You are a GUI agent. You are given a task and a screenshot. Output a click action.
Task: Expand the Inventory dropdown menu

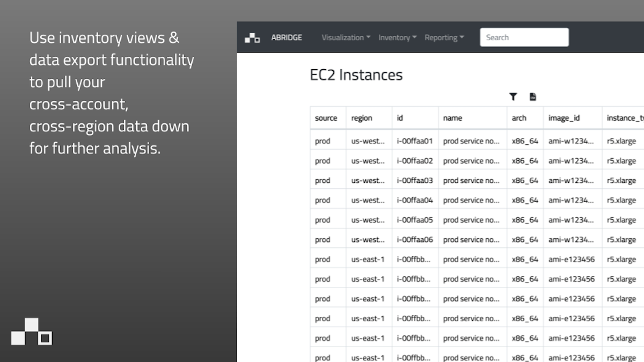pos(397,38)
